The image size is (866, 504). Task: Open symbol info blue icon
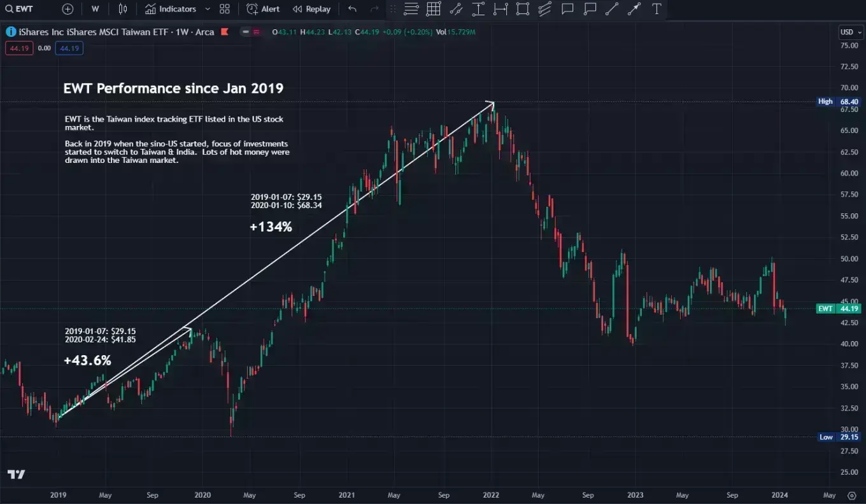coord(11,32)
